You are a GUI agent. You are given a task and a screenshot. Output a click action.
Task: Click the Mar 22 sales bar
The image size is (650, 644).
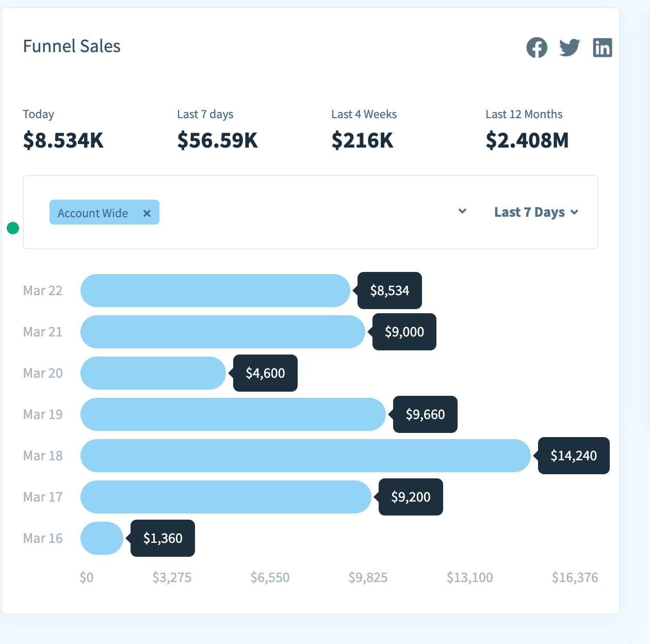click(x=215, y=291)
